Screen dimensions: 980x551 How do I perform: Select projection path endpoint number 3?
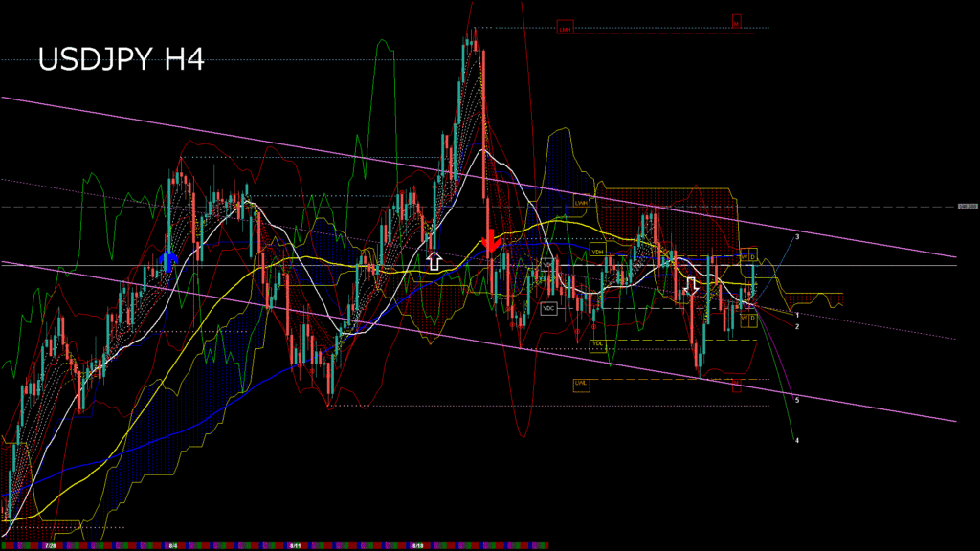click(x=797, y=235)
